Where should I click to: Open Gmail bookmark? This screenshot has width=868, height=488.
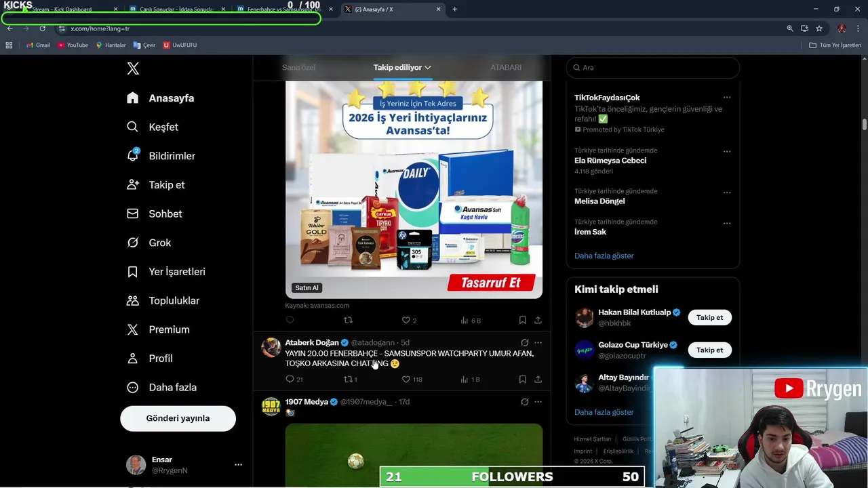(38, 45)
